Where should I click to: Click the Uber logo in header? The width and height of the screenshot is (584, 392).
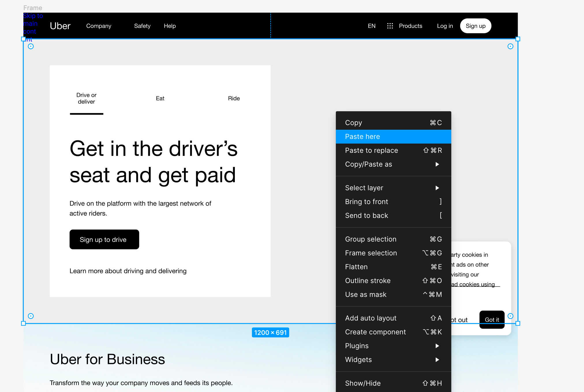point(60,26)
